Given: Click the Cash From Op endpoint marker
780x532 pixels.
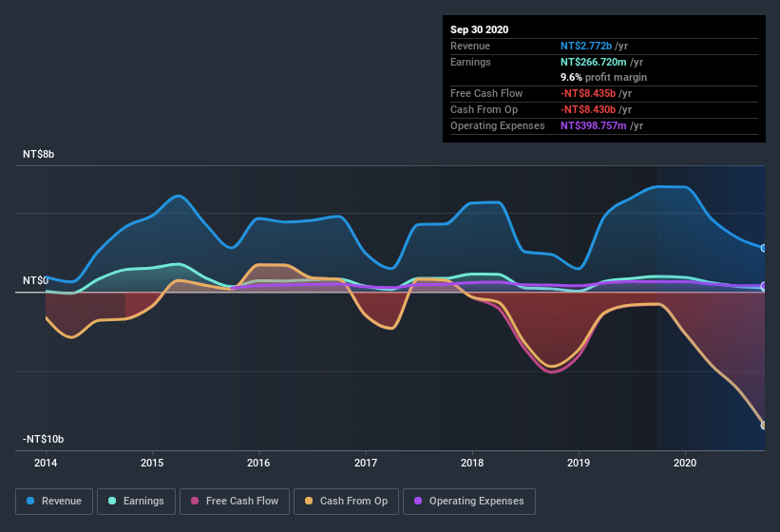Looking at the screenshot, I should [x=764, y=426].
